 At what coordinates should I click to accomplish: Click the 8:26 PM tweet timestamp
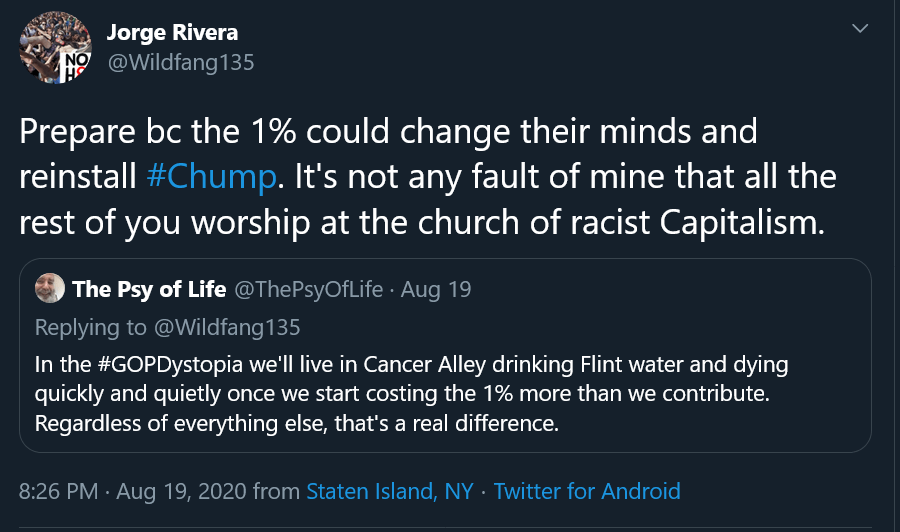click(60, 491)
